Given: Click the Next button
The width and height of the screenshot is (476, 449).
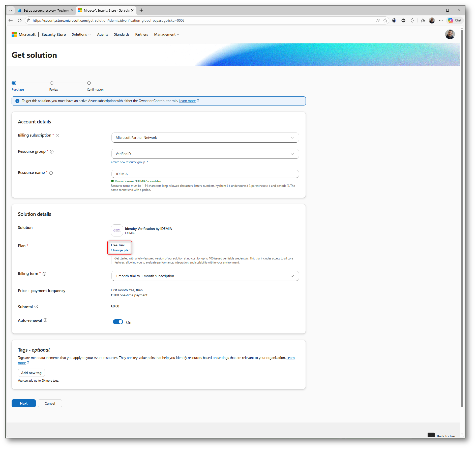Looking at the screenshot, I should tap(24, 403).
